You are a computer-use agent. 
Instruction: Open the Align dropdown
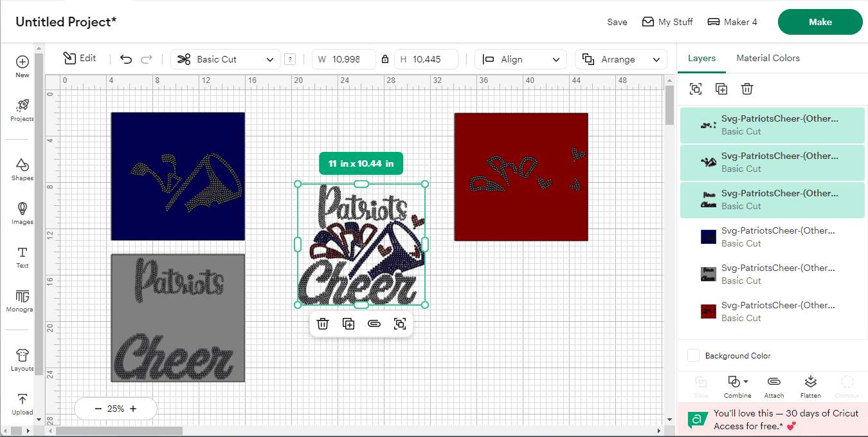tap(521, 59)
